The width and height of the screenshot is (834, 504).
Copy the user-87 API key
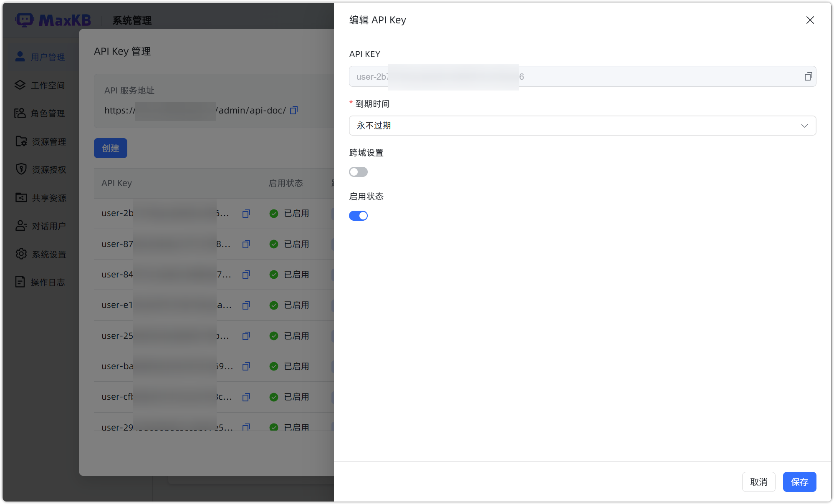pyautogui.click(x=246, y=244)
